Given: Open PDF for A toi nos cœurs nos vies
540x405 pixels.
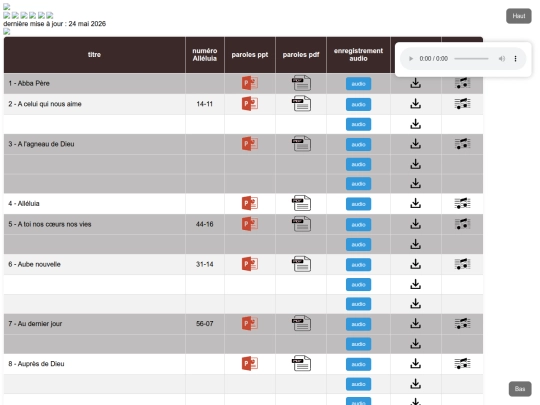Looking at the screenshot, I should tap(301, 224).
